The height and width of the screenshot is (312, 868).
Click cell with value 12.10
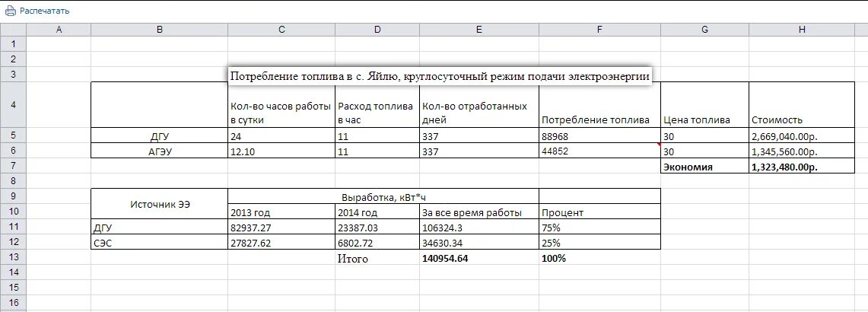(281, 150)
